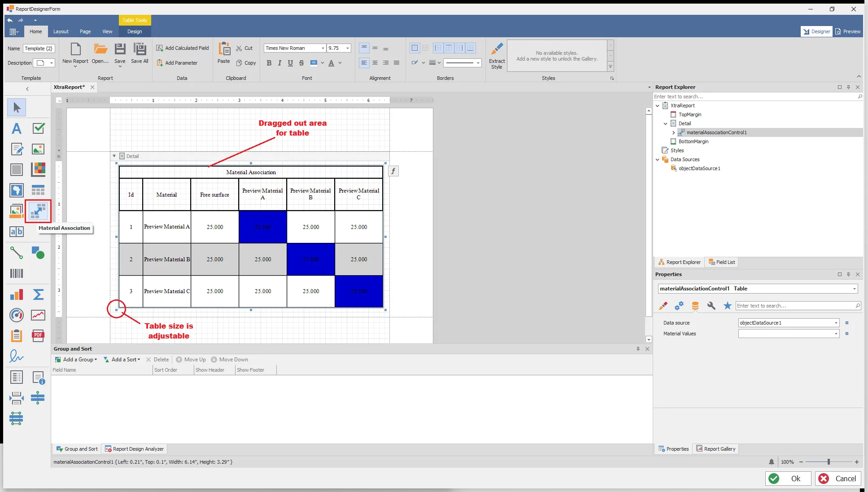This screenshot has width=868, height=492.
Task: Select the Label tool in toolbox
Action: 17,129
